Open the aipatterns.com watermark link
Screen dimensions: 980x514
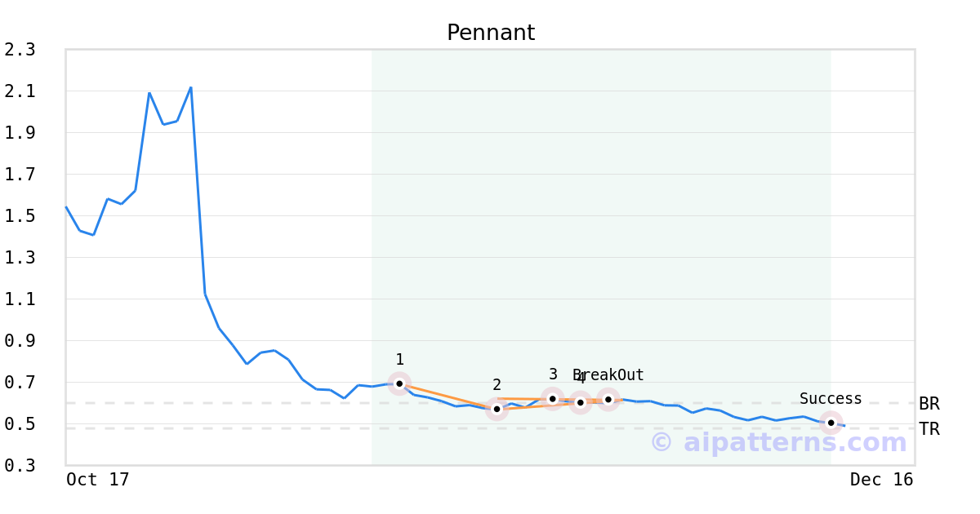point(778,442)
